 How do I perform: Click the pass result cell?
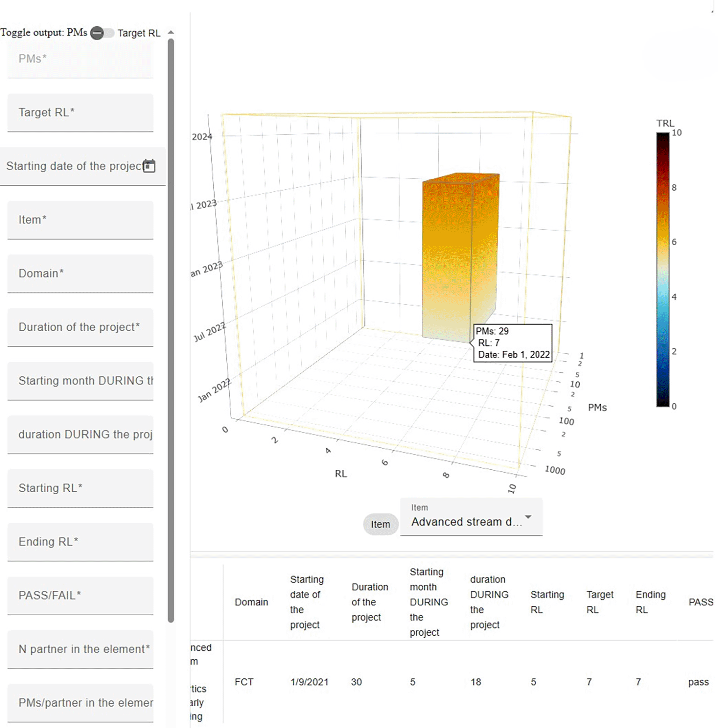pos(698,682)
